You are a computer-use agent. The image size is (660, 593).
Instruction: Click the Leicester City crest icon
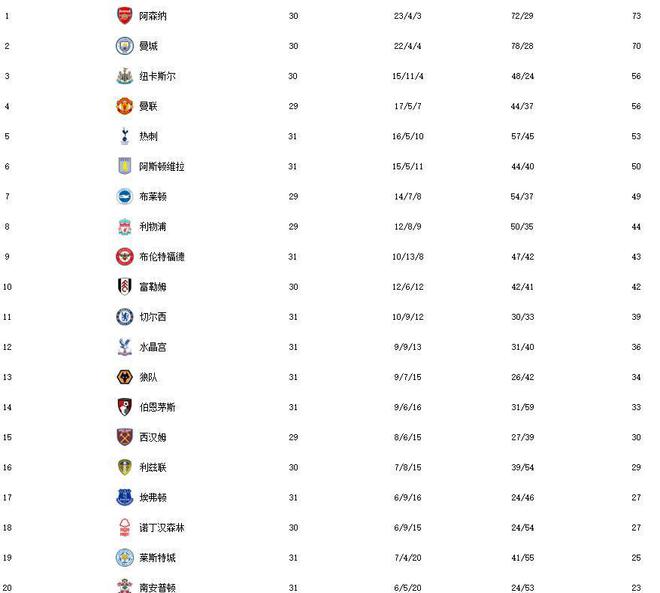(x=123, y=557)
